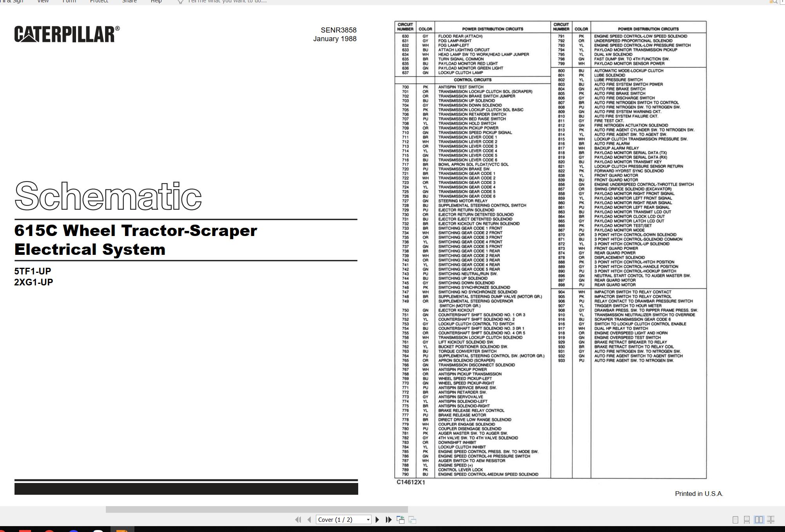Viewport: 785px width, 532px height.
Task: Click the next view icon
Action: pos(412,519)
